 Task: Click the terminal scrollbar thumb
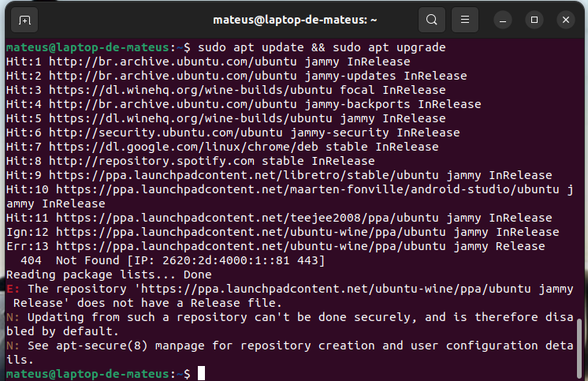coord(579,349)
